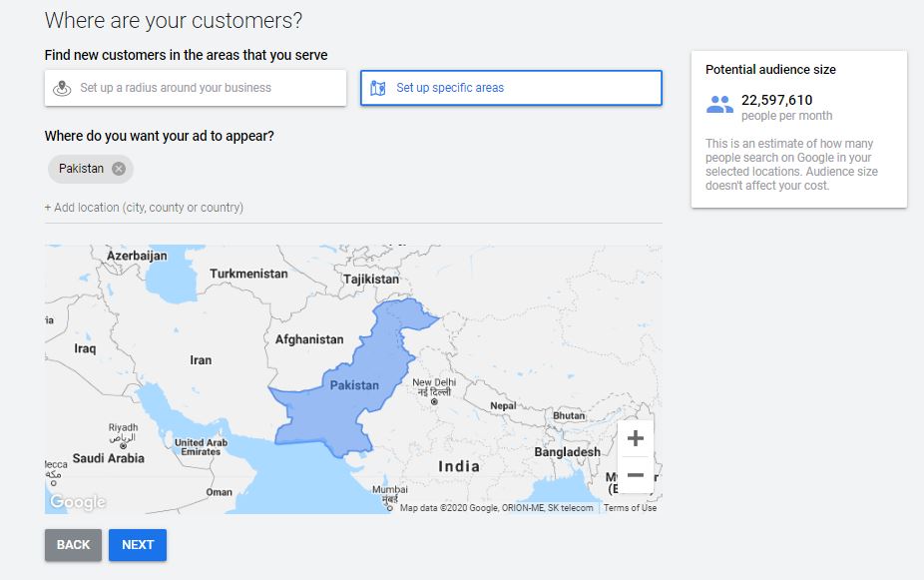The image size is (924, 580).
Task: Zoom out on the map
Action: [636, 475]
